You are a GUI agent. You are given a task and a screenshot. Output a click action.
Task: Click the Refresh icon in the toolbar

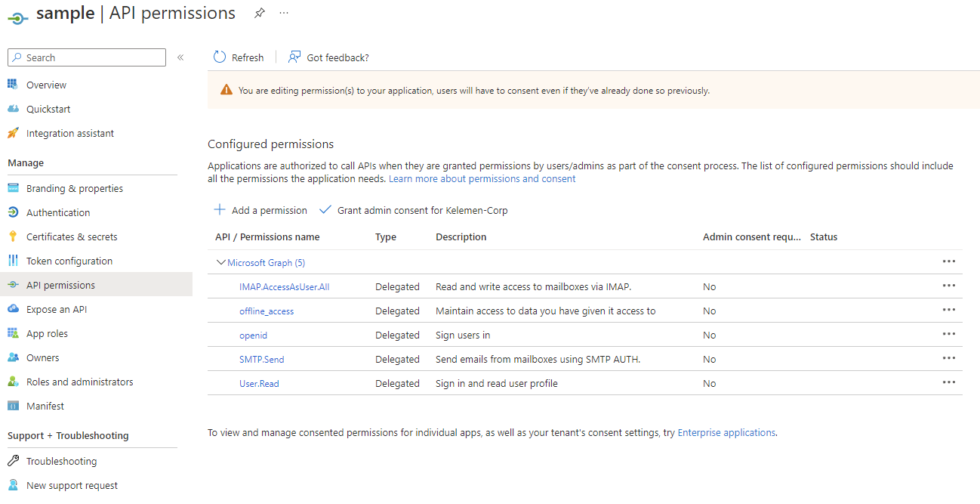220,57
